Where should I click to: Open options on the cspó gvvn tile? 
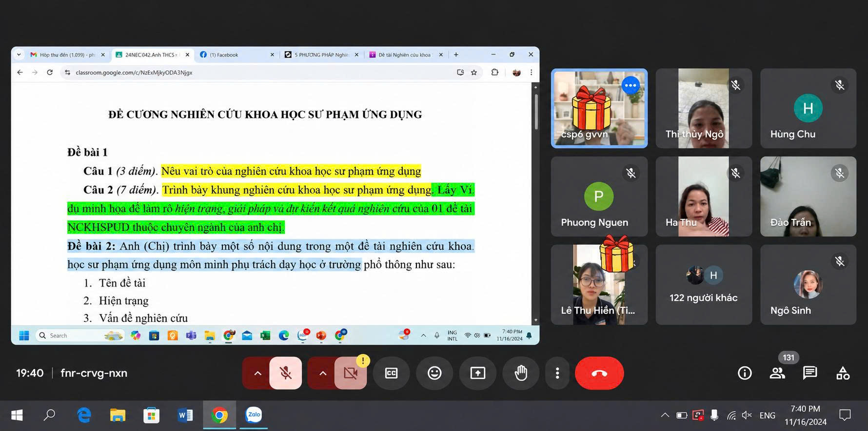(x=631, y=85)
